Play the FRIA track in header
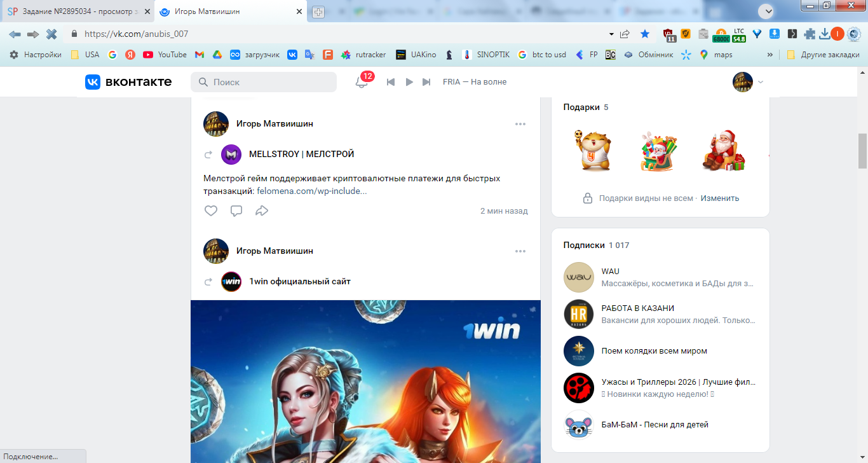 tap(409, 82)
